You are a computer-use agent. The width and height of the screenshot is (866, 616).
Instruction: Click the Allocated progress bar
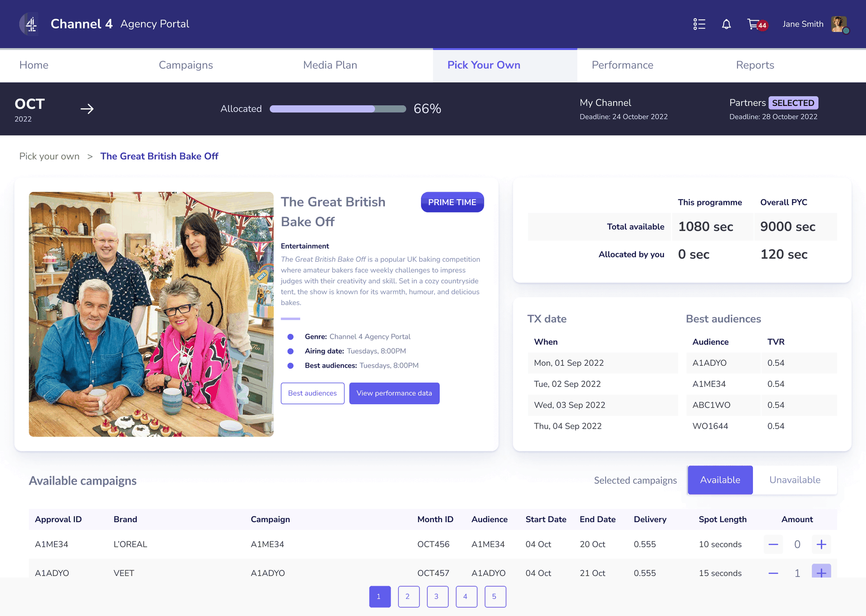[338, 109]
